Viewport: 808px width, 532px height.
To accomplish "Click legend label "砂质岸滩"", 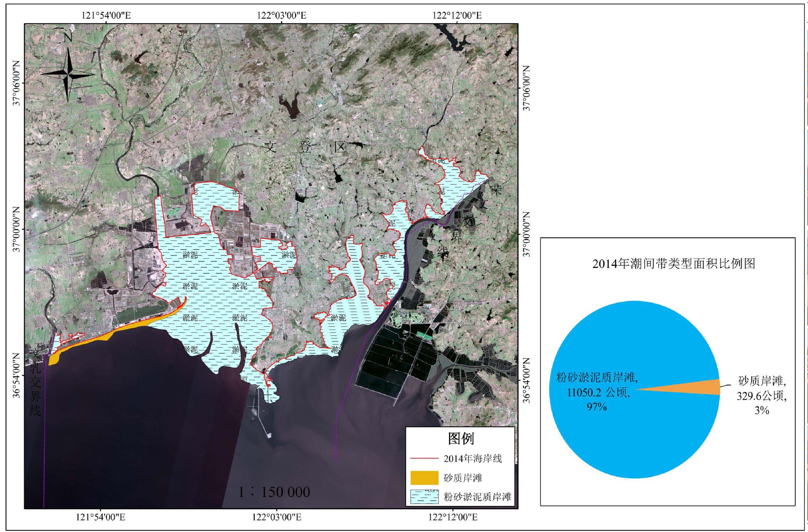I will tap(463, 478).
